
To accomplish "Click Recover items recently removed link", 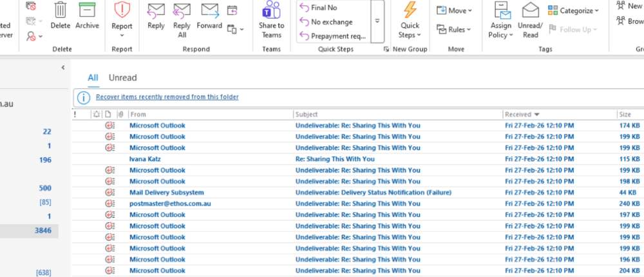I will [167, 97].
